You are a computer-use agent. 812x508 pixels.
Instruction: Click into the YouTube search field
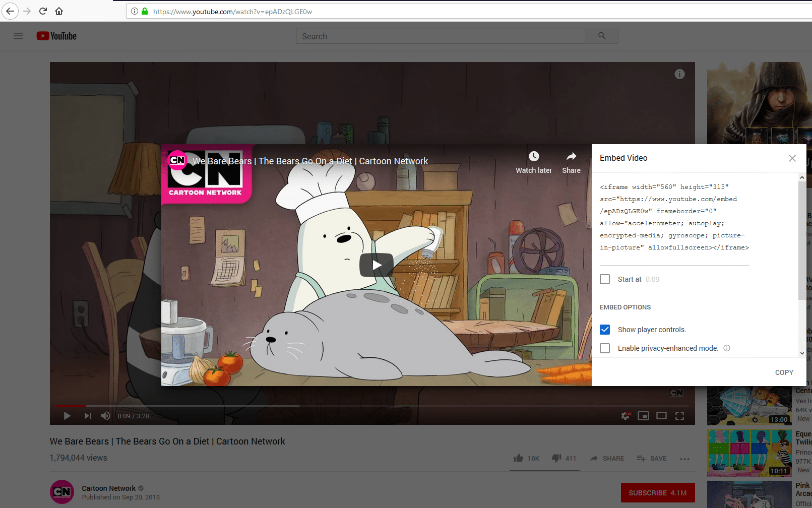coord(441,36)
